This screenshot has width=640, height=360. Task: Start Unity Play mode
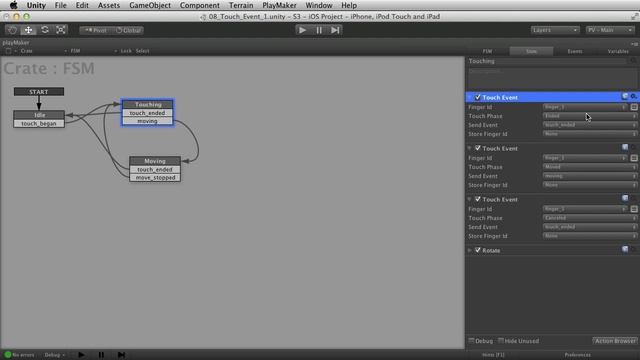coord(302,30)
